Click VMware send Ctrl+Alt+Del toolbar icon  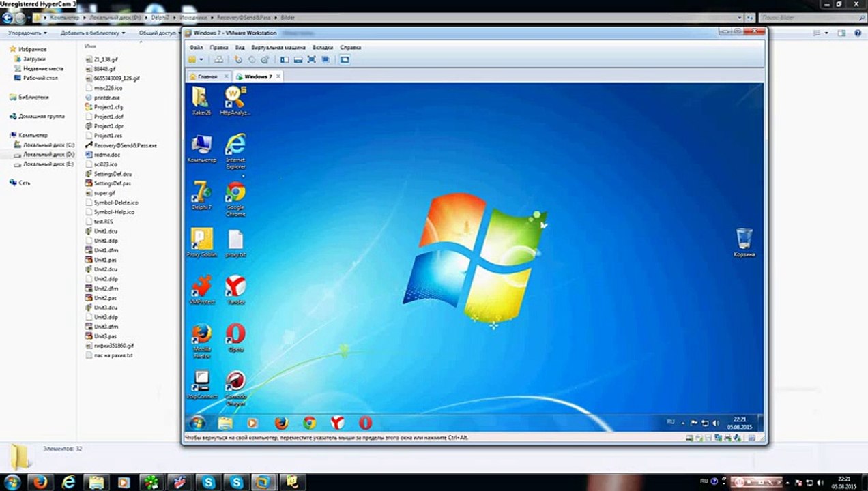[218, 60]
